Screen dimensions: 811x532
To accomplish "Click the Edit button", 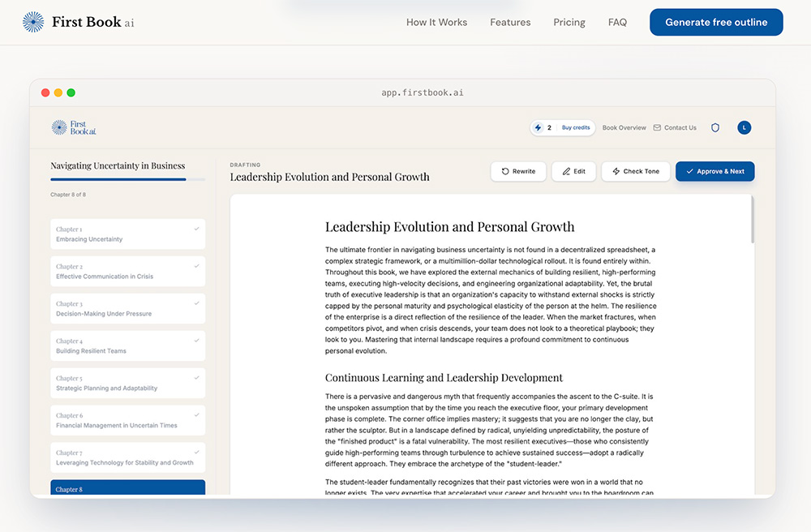I will pos(573,171).
